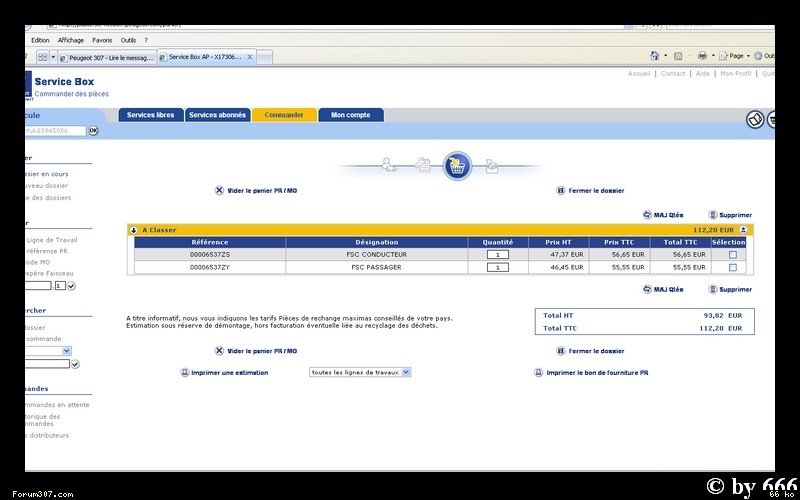800x500 pixels.
Task: Select the FSC PASSAGER row checkbox
Action: (733, 267)
